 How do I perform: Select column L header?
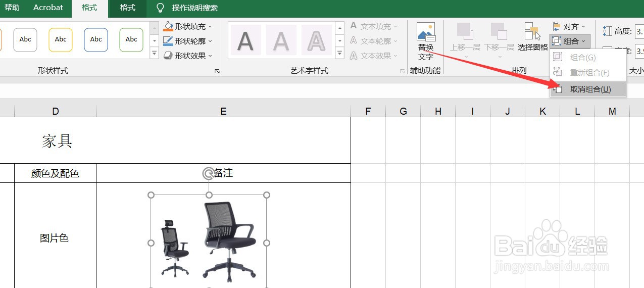(577, 111)
